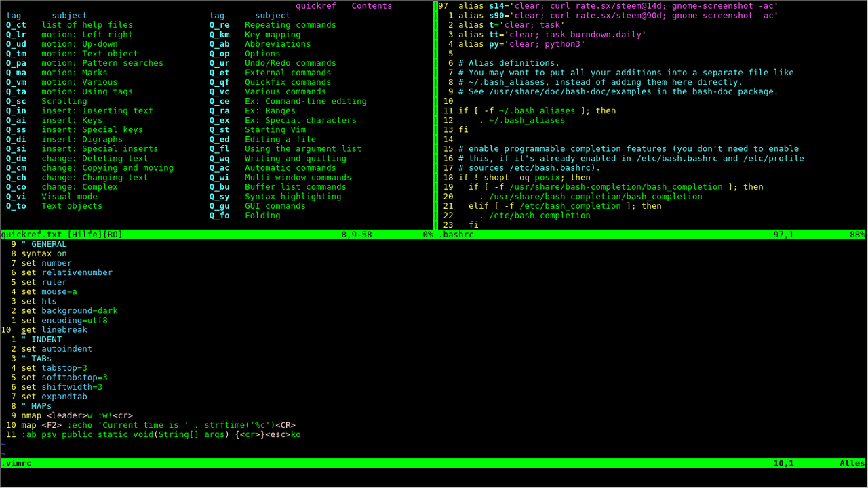This screenshot has width=868, height=488.
Task: Click the alias s90 line in .bashrc
Action: 618,16
